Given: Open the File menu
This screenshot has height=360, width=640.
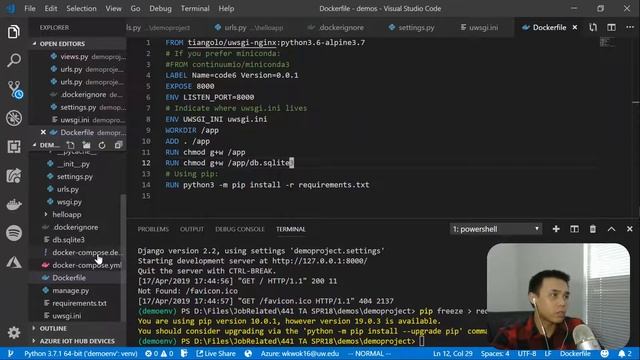Looking at the screenshot, I should [30, 9].
